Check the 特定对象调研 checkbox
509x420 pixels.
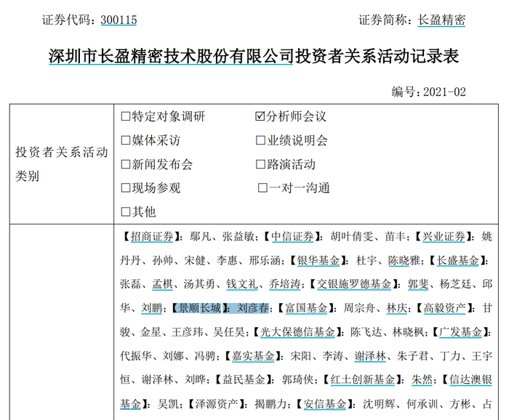coord(125,116)
